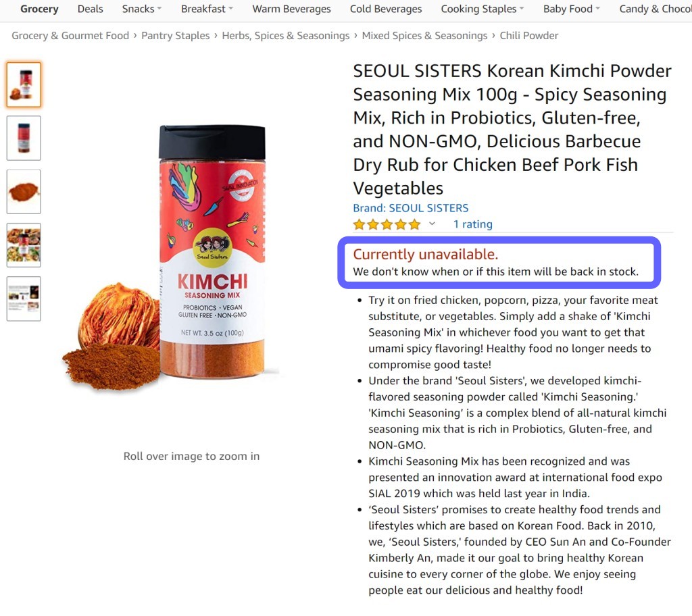692x616 pixels.
Task: View the food dishes collage thumbnail
Action: pyautogui.click(x=24, y=245)
